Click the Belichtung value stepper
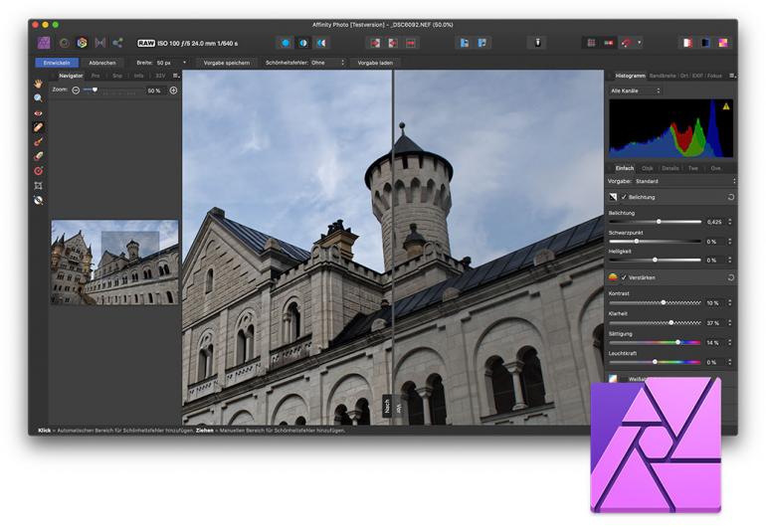The height and width of the screenshot is (532, 766). pyautogui.click(x=730, y=222)
